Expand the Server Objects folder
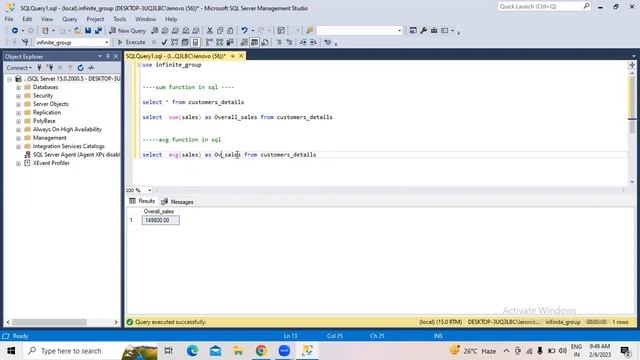The width and height of the screenshot is (640, 360). (18, 104)
